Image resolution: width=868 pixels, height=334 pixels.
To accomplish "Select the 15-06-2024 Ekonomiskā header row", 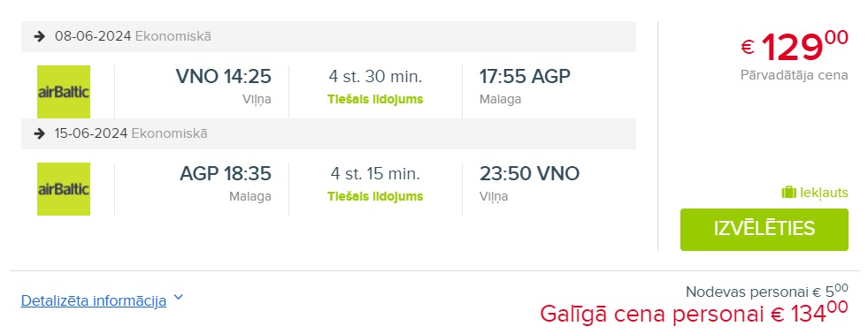I will 329,133.
